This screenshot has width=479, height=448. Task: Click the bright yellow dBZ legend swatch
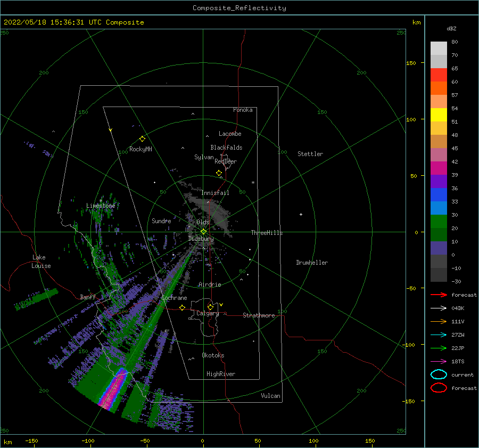coord(439,115)
